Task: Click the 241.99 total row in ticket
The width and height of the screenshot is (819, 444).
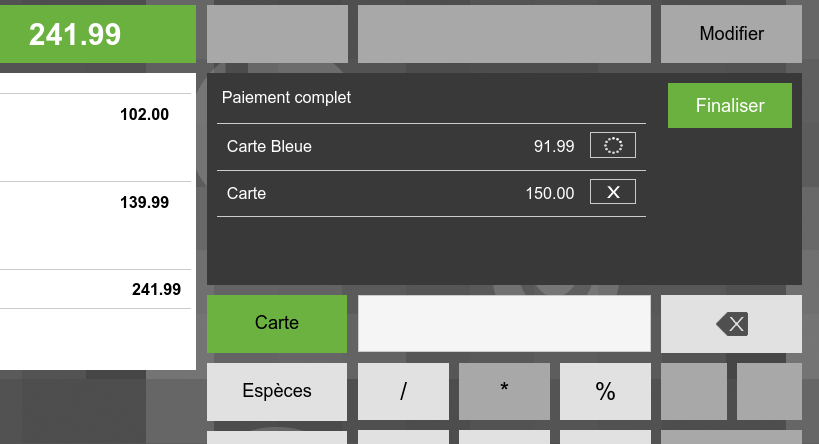Action: click(x=96, y=289)
